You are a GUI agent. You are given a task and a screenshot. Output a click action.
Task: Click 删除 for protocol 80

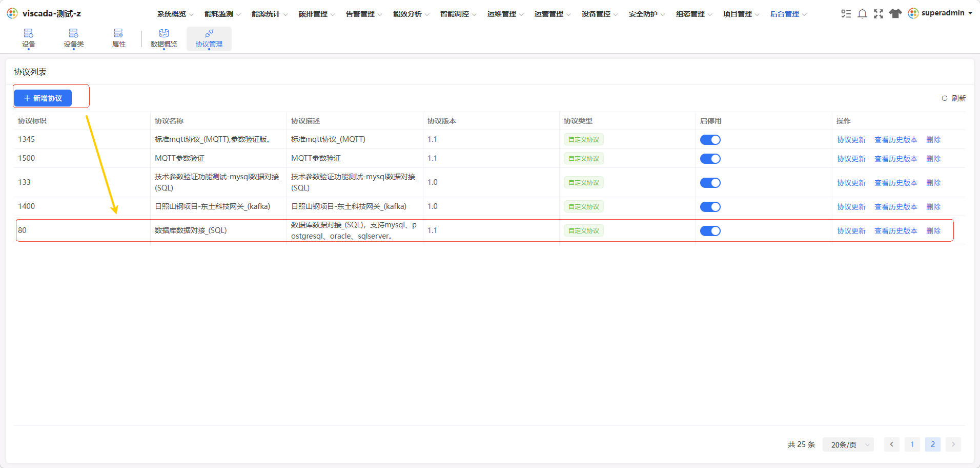(933, 231)
